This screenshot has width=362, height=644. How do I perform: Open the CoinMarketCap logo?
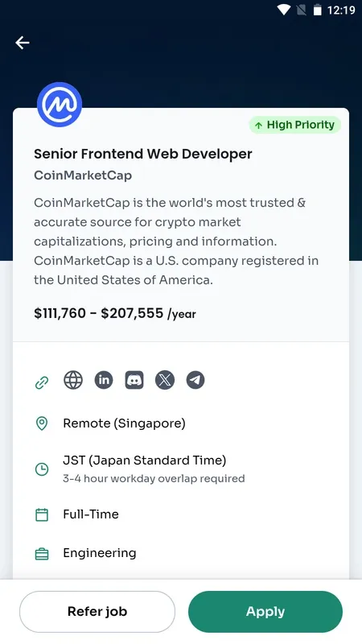point(60,105)
